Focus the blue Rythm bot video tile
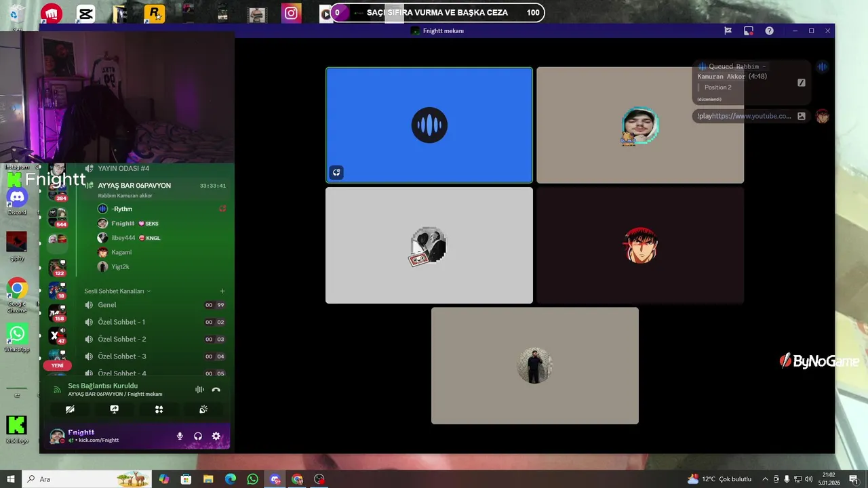Image resolution: width=868 pixels, height=488 pixels. point(429,125)
